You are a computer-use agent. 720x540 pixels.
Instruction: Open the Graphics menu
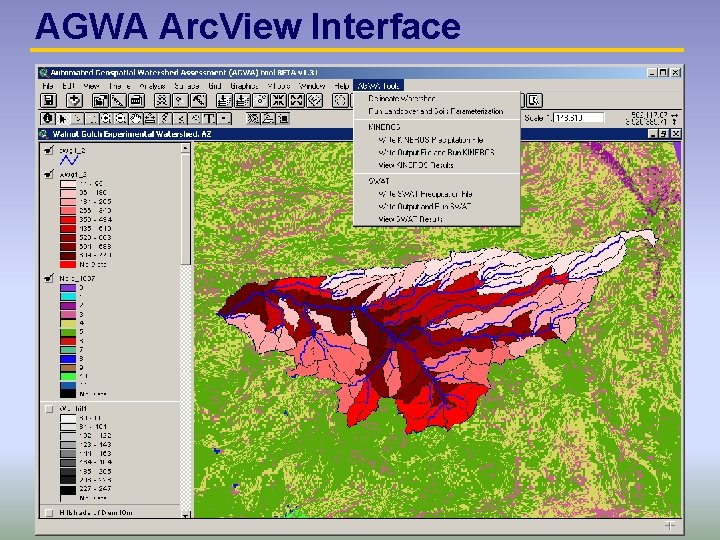(244, 86)
